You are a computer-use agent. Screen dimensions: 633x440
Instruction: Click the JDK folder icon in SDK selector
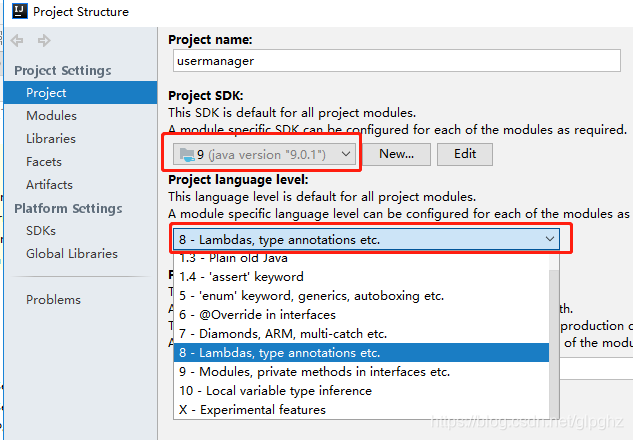[187, 155]
